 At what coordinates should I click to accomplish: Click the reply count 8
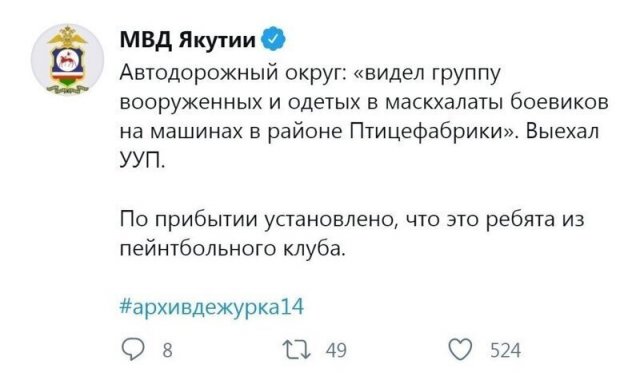167,350
